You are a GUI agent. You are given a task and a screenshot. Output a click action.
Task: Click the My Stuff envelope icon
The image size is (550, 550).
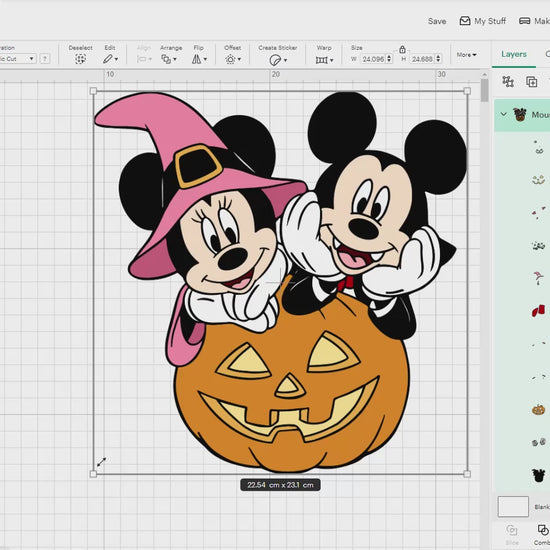click(x=465, y=21)
